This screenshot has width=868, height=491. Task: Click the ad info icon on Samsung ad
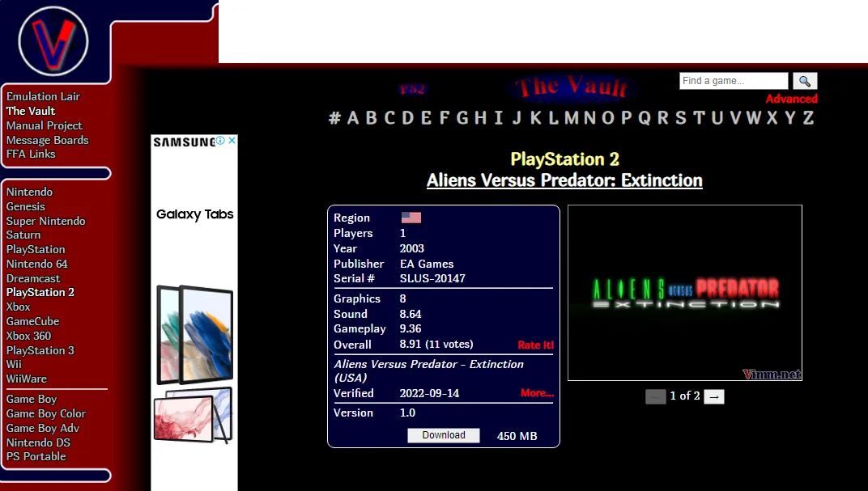click(220, 141)
